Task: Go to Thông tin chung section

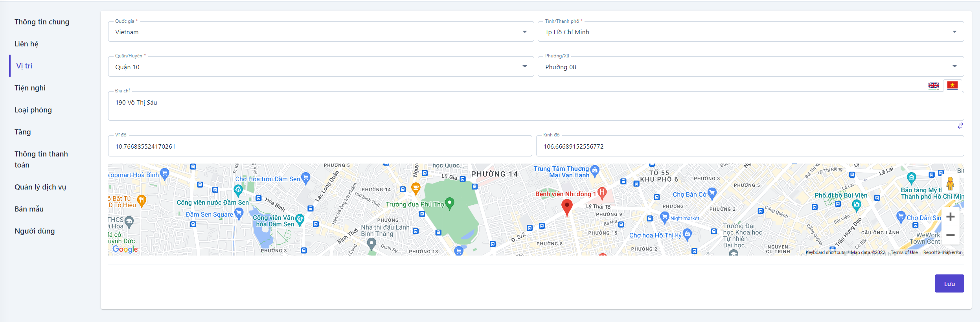Action: 42,22
